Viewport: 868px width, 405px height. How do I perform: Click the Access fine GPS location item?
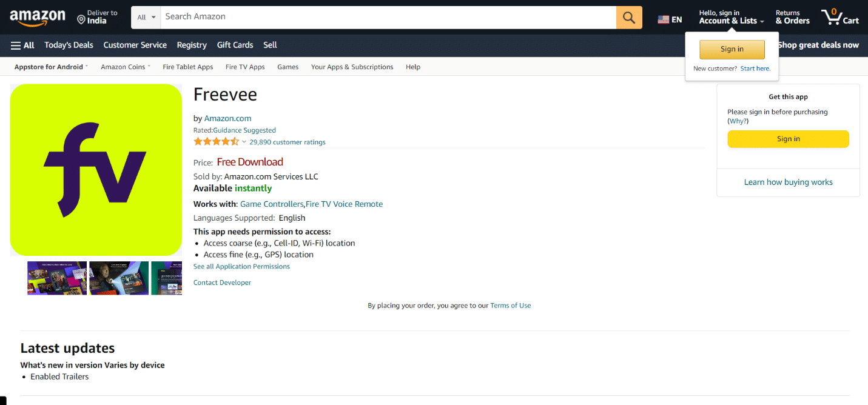click(x=258, y=255)
